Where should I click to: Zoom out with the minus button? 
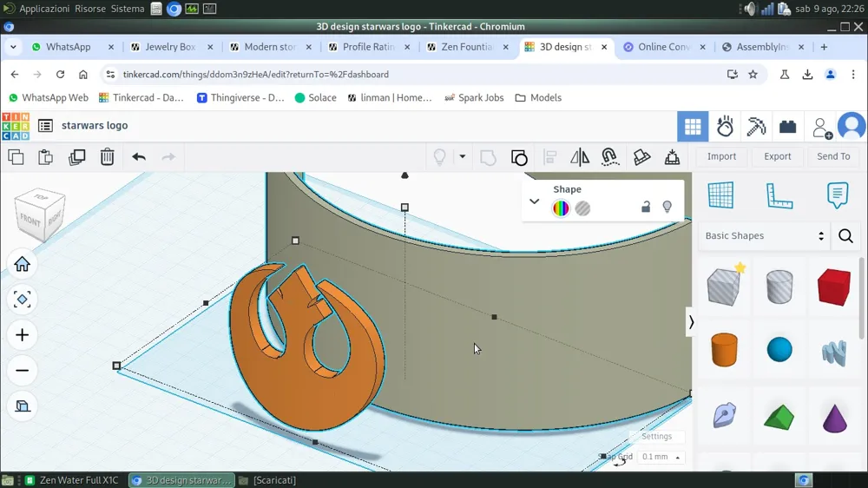(x=23, y=371)
